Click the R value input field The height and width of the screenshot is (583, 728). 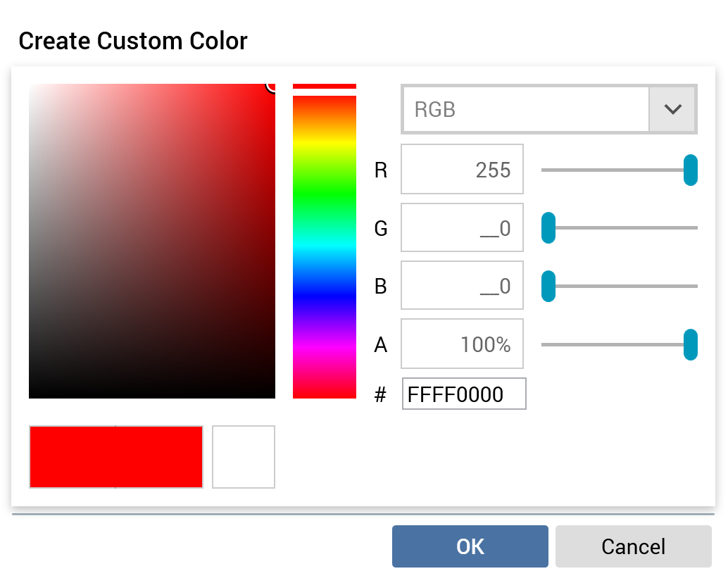[x=462, y=170]
